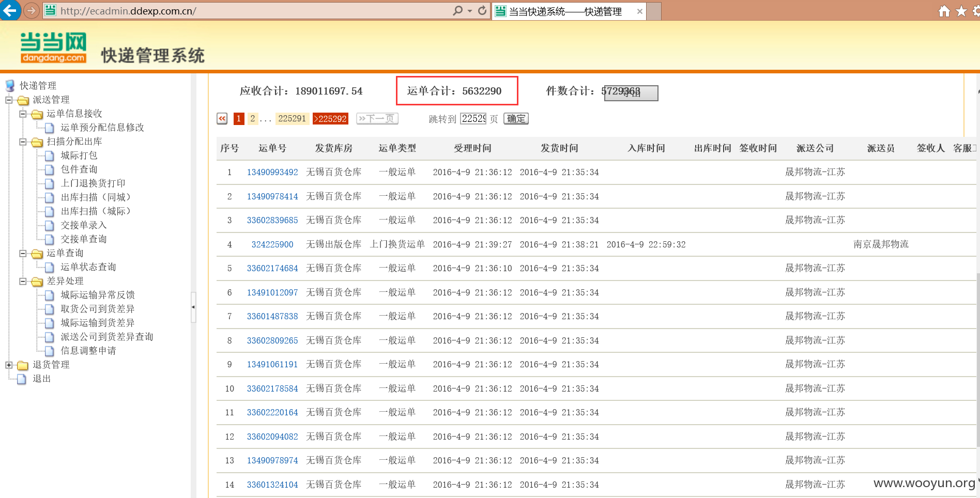980x498 pixels.
Task: Collapse the 差异处理 tree node
Action: 23,281
